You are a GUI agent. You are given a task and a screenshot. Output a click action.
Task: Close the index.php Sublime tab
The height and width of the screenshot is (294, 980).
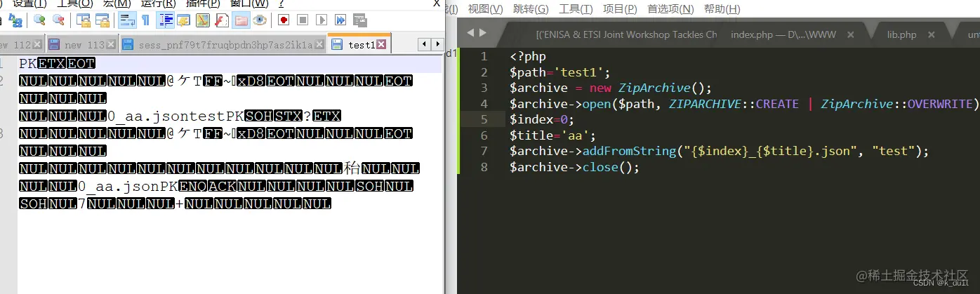coord(850,34)
